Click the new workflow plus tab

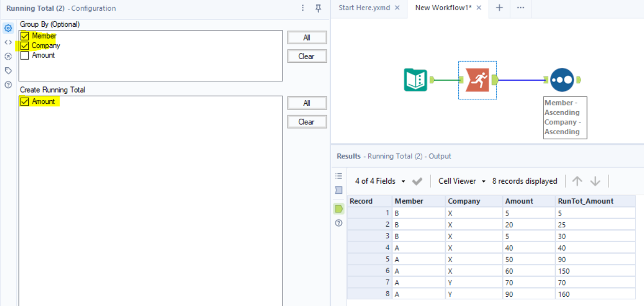(499, 8)
